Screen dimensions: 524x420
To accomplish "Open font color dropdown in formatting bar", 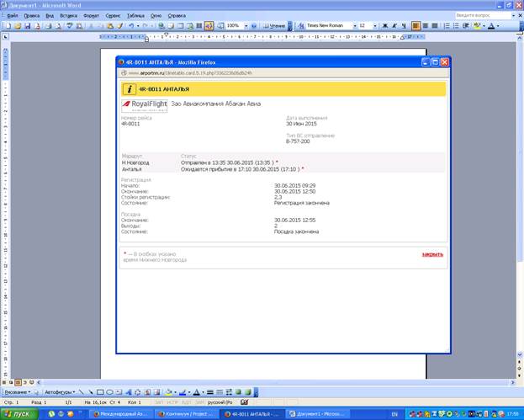I will 498,26.
